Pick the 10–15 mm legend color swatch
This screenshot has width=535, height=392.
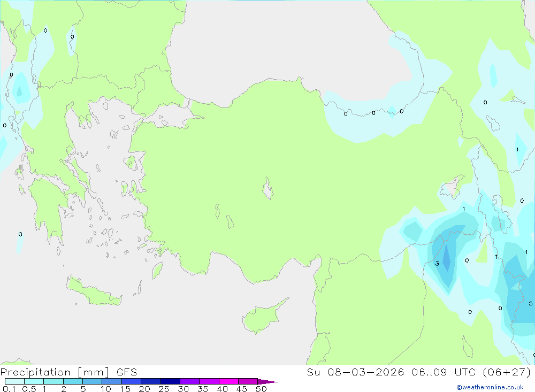tap(112, 381)
